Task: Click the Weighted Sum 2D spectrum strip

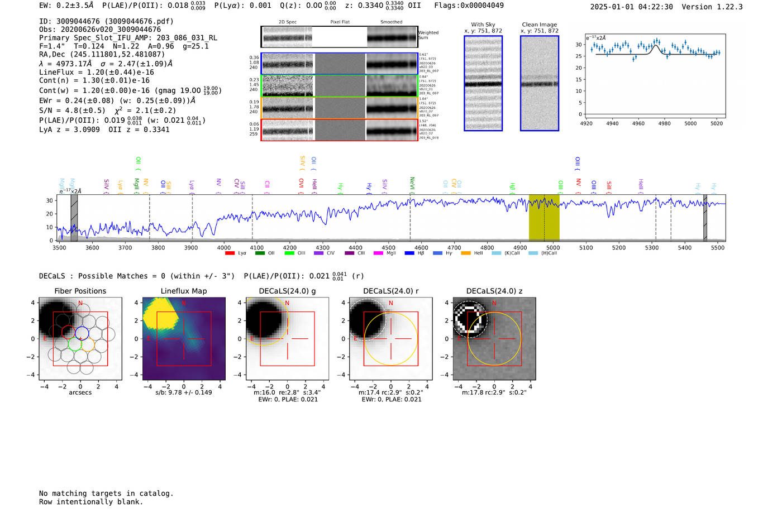Action: click(x=339, y=37)
